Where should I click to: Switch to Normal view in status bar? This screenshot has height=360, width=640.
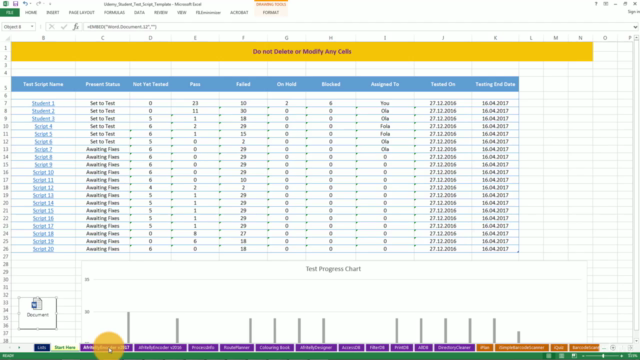pyautogui.click(x=549, y=356)
